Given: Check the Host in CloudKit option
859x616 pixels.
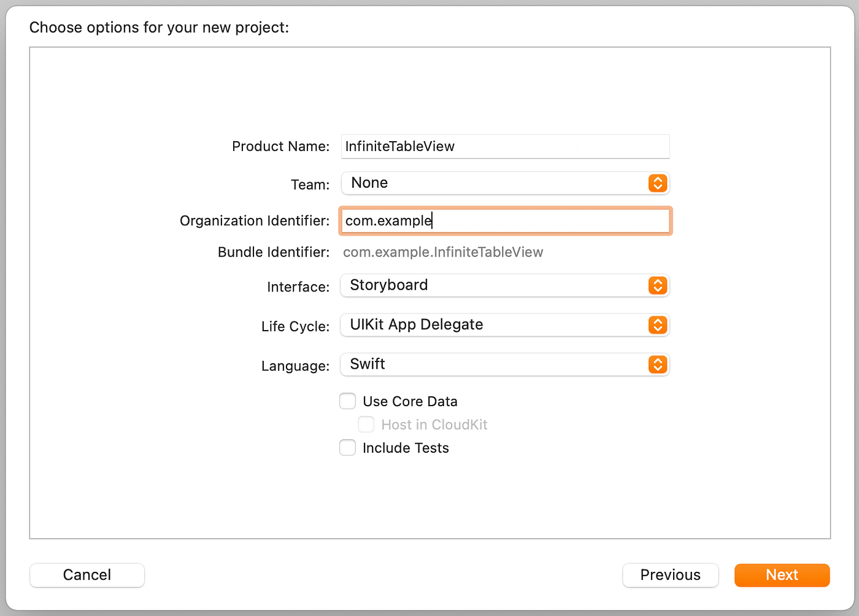Looking at the screenshot, I should point(366,424).
